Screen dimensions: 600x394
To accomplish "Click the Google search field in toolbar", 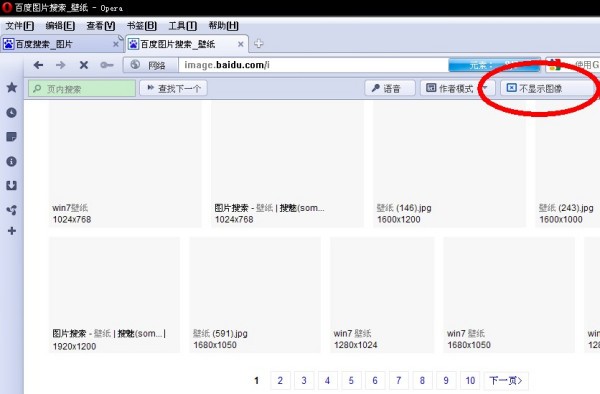I will click(x=573, y=65).
